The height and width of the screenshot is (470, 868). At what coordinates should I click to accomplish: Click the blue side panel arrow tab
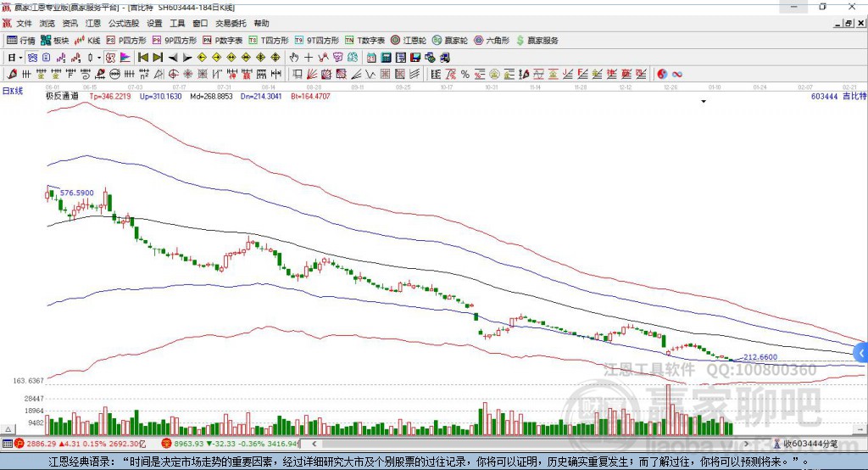point(861,353)
